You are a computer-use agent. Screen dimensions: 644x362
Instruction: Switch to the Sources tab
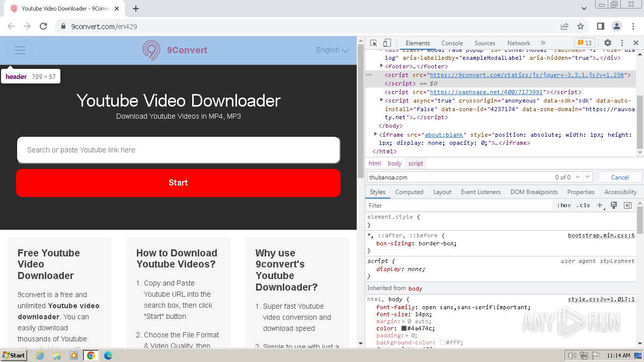tap(485, 43)
